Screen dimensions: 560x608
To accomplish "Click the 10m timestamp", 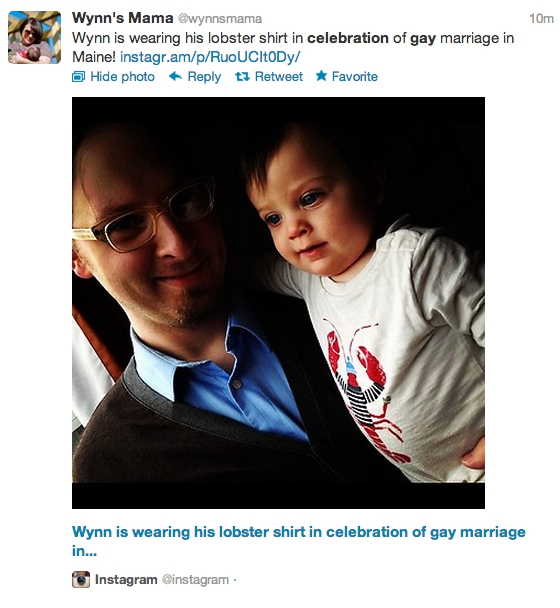I will pyautogui.click(x=541, y=18).
